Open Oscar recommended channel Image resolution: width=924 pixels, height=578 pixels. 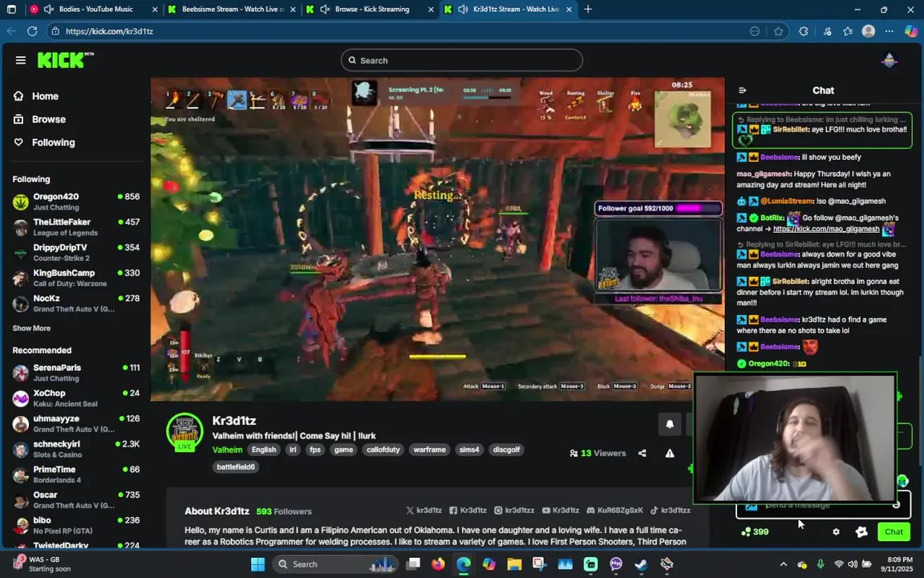coord(76,499)
